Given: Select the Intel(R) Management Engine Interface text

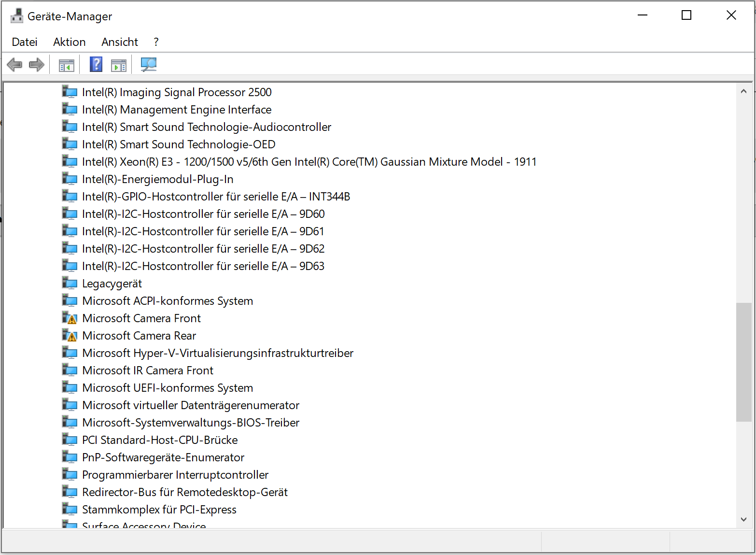Looking at the screenshot, I should pos(177,110).
